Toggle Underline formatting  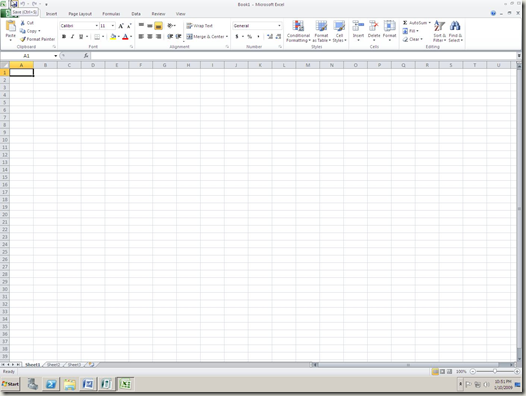click(81, 37)
